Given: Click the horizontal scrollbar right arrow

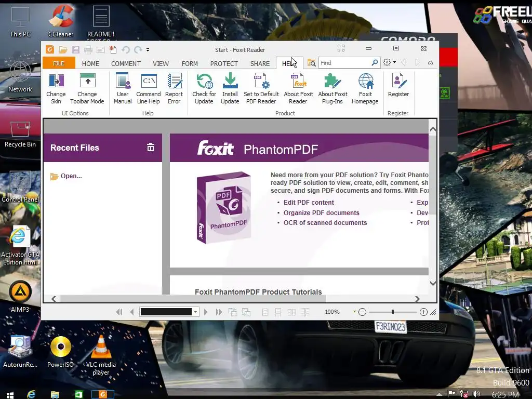Looking at the screenshot, I should (x=417, y=299).
